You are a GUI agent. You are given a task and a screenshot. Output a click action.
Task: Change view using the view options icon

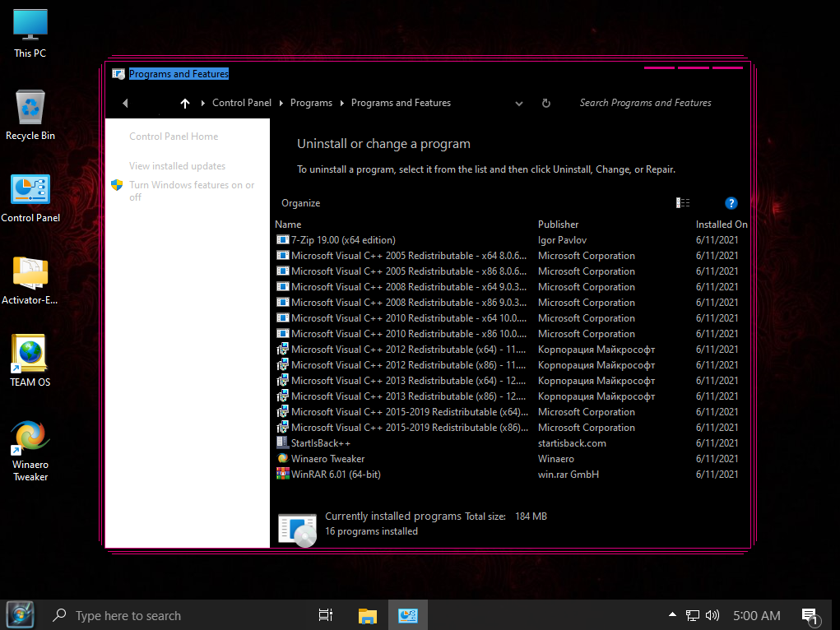(683, 203)
